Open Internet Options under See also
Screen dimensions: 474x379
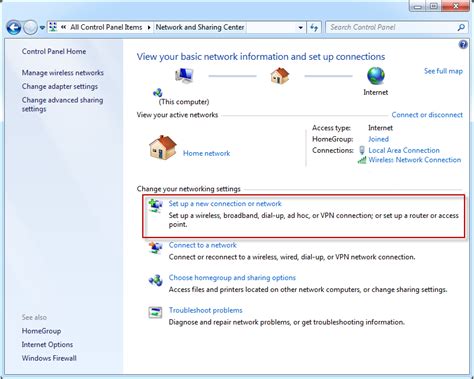coord(47,345)
